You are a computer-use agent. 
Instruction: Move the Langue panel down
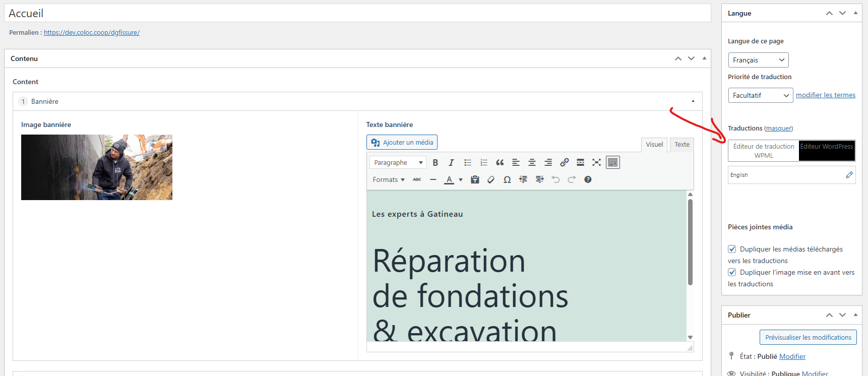pos(842,13)
